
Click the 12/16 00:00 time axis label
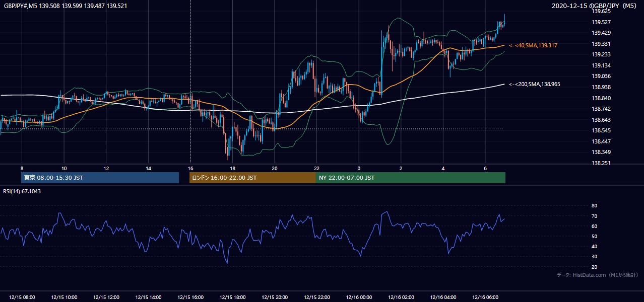click(x=359, y=297)
